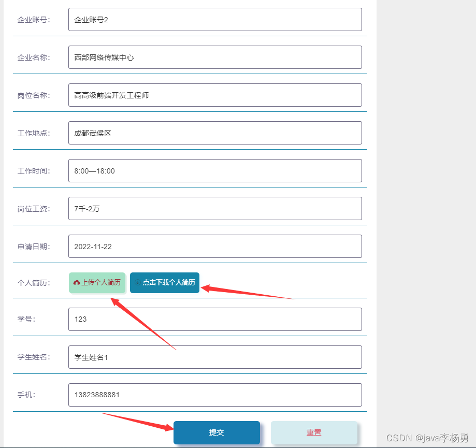
Task: Click the 申请日期 label text
Action: point(34,247)
